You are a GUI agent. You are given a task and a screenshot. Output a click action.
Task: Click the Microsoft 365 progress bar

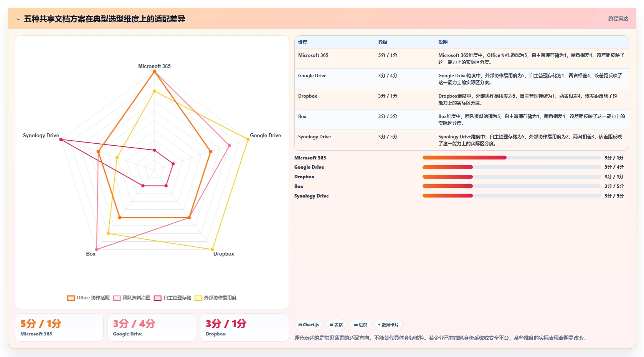click(512, 158)
